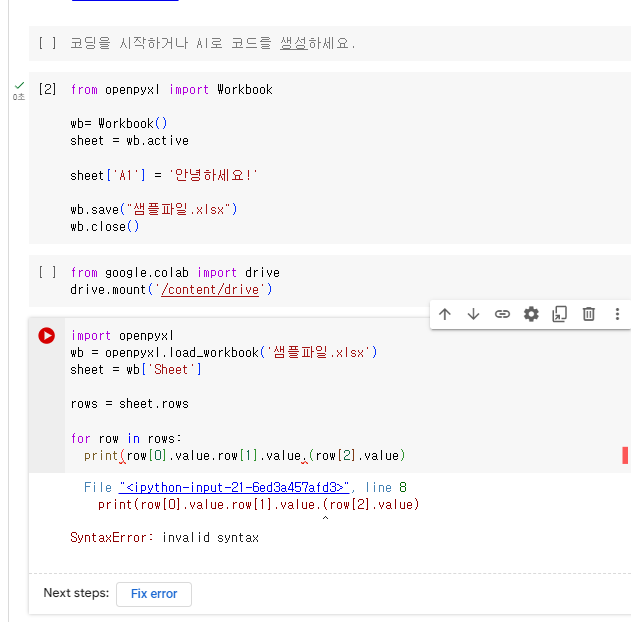The image size is (631, 622).
Task: Open the ipython-input-21 traceback link
Action: tap(234, 488)
